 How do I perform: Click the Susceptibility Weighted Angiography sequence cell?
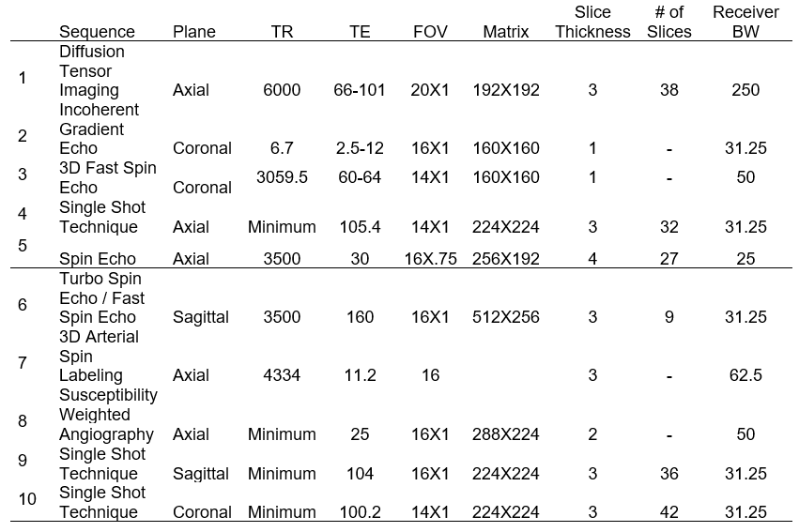pos(107,415)
